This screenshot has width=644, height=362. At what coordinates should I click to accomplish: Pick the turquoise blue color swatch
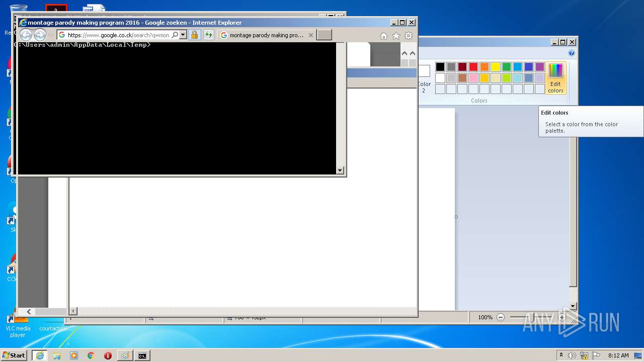(518, 67)
